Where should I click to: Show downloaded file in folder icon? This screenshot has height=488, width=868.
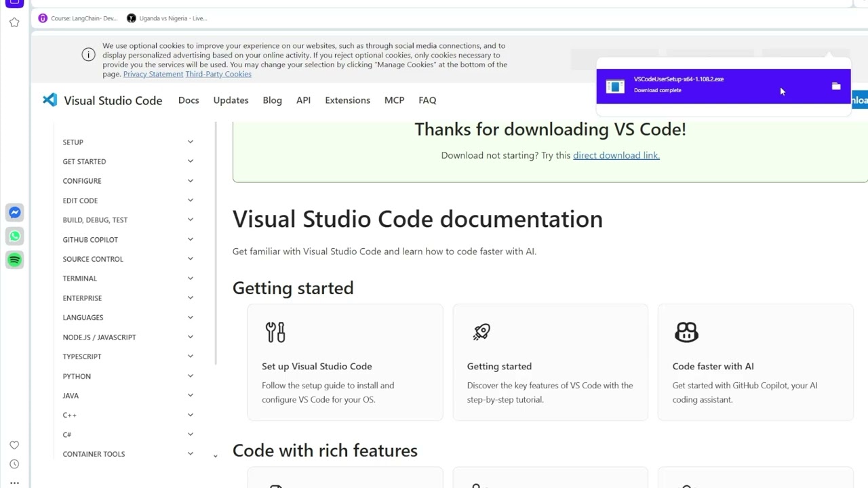coord(836,86)
